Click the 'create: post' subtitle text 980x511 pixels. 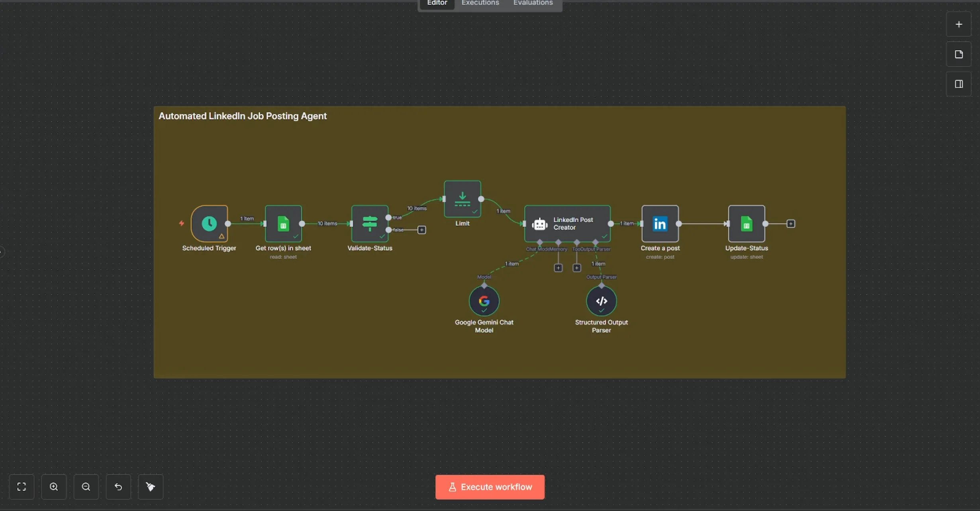[x=660, y=257]
